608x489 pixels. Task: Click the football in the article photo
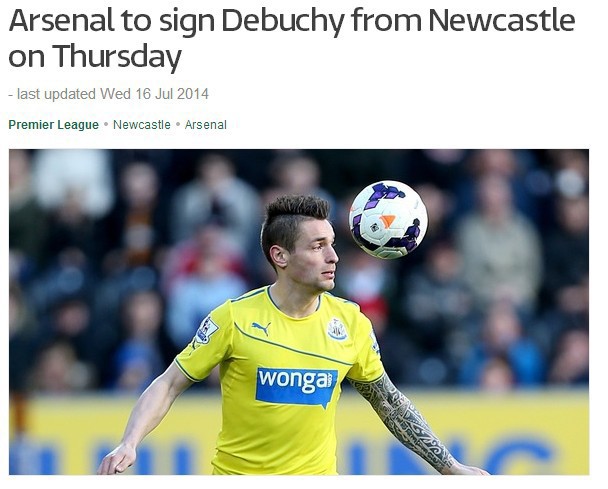click(388, 219)
